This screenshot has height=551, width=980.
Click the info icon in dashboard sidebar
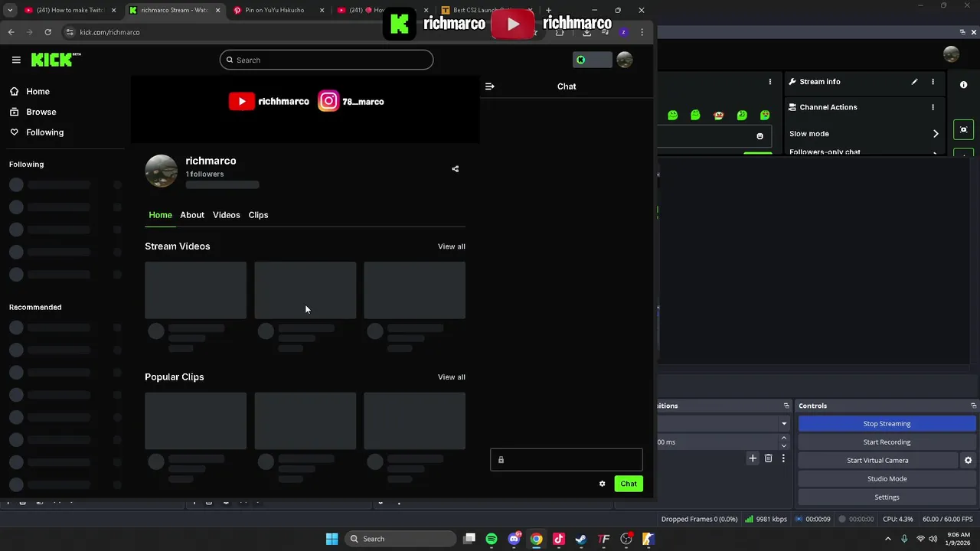(x=963, y=85)
